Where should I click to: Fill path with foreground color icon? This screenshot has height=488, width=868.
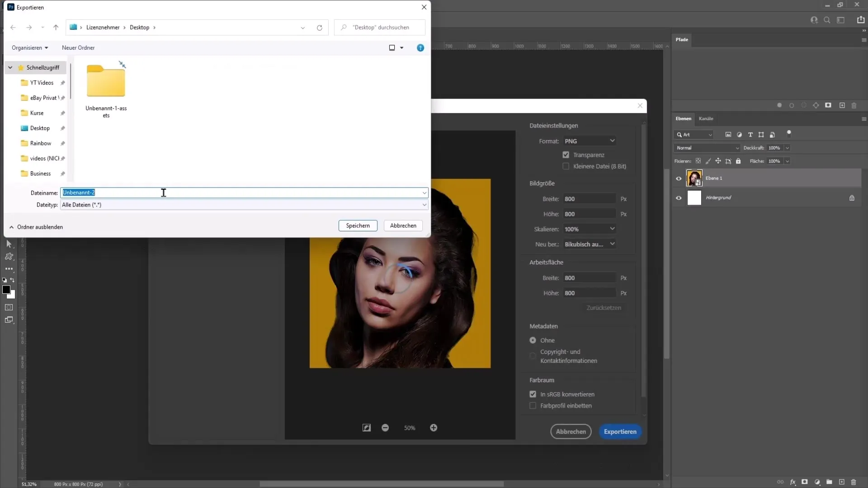(x=779, y=105)
